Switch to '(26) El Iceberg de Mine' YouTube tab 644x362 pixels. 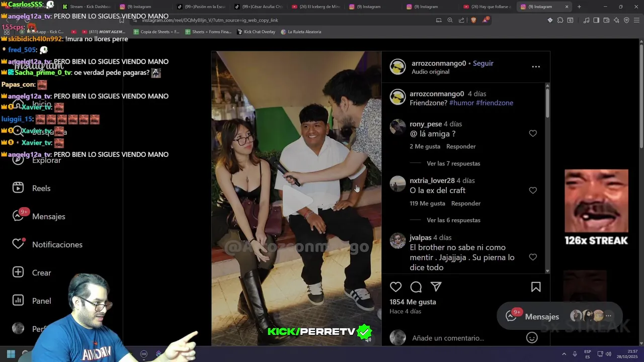[316, 7]
